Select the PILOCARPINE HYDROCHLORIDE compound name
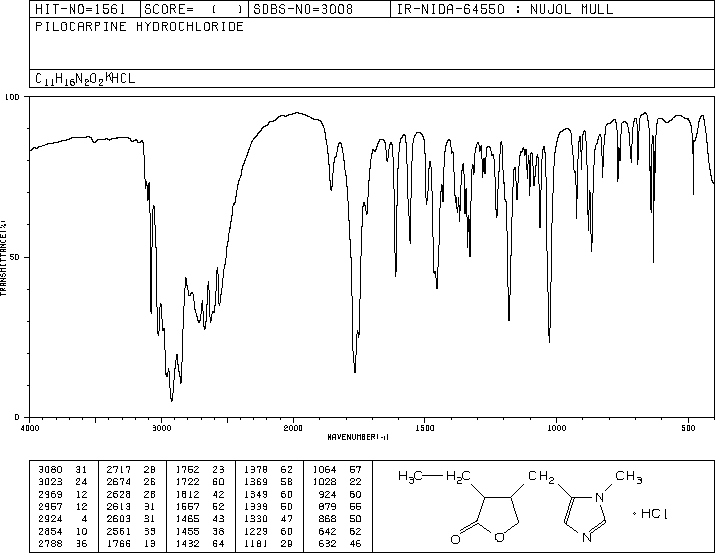The height and width of the screenshot is (553, 715). tap(139, 26)
